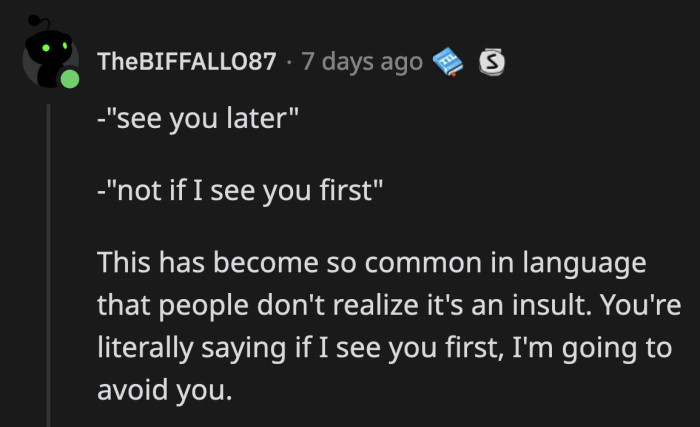Click the "7 days ago" timestamp
The image size is (700, 427).
(362, 62)
